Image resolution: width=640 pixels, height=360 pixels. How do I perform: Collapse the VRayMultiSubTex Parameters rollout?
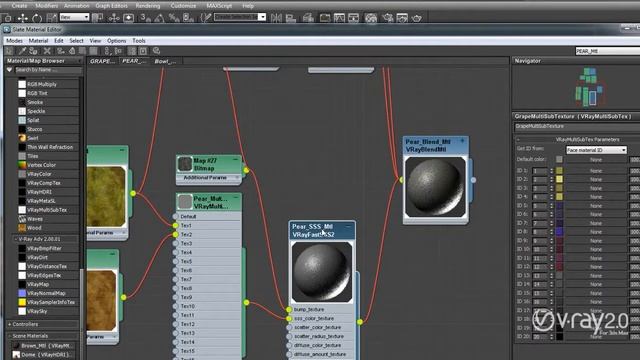tap(518, 140)
